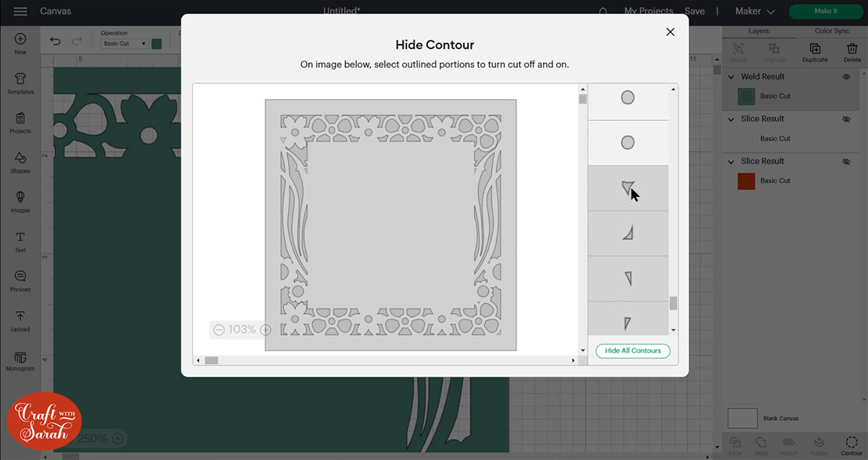Click the contour preview image frame
This screenshot has height=460, width=868.
point(391,225)
